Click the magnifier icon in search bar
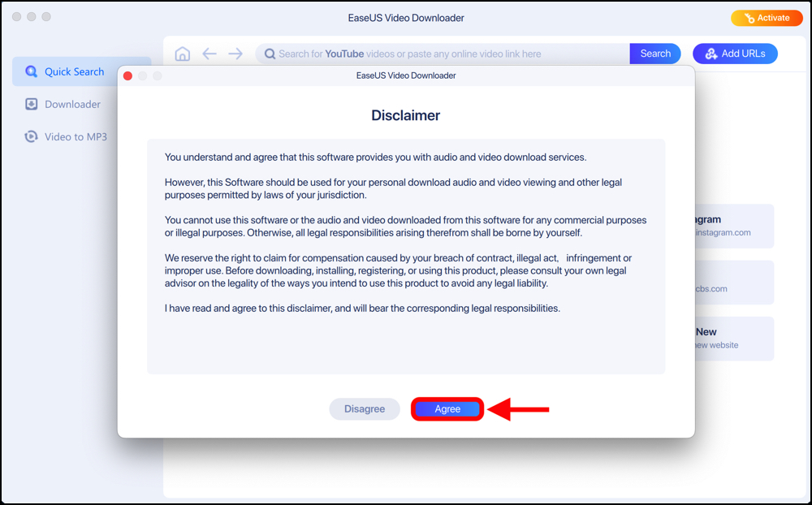812x505 pixels. [x=270, y=54]
